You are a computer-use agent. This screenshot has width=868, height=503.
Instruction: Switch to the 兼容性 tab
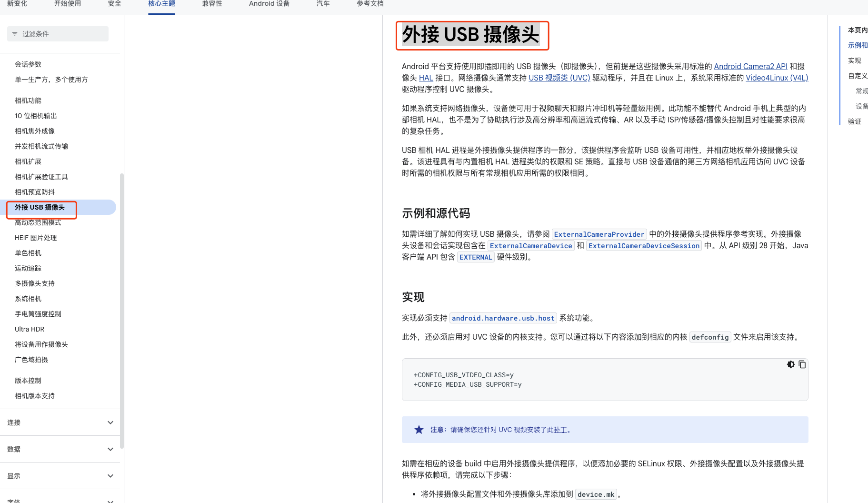pyautogui.click(x=212, y=4)
